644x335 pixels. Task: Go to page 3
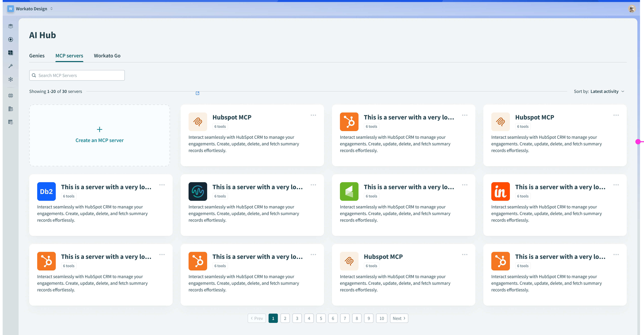pyautogui.click(x=297, y=318)
